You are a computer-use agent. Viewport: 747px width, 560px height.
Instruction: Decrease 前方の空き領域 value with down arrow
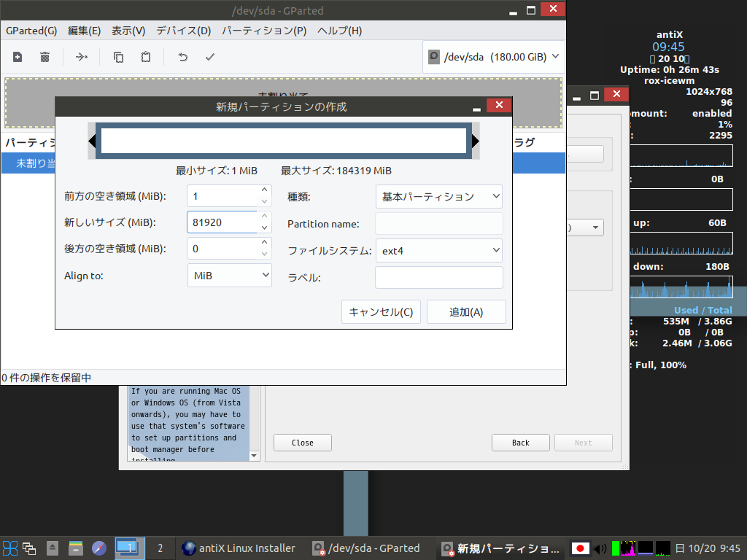264,201
